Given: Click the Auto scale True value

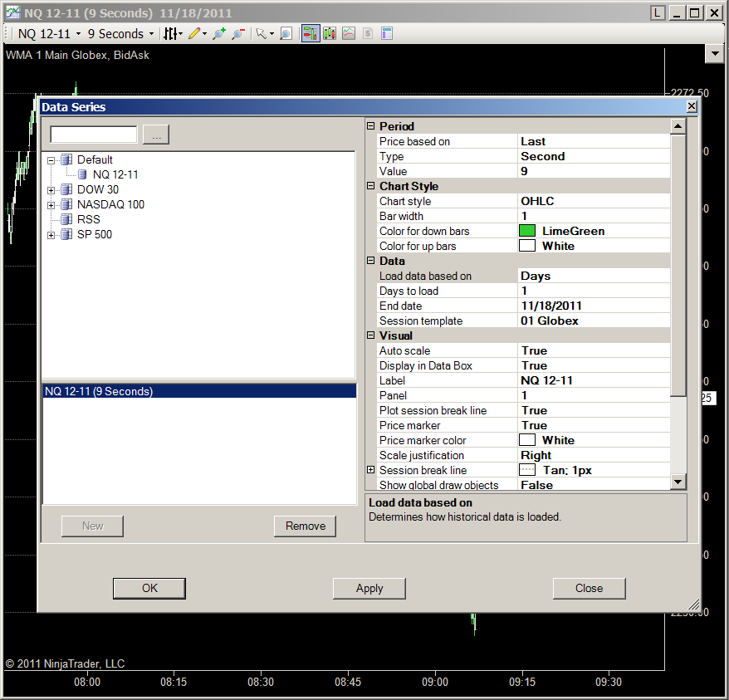Looking at the screenshot, I should 594,350.
